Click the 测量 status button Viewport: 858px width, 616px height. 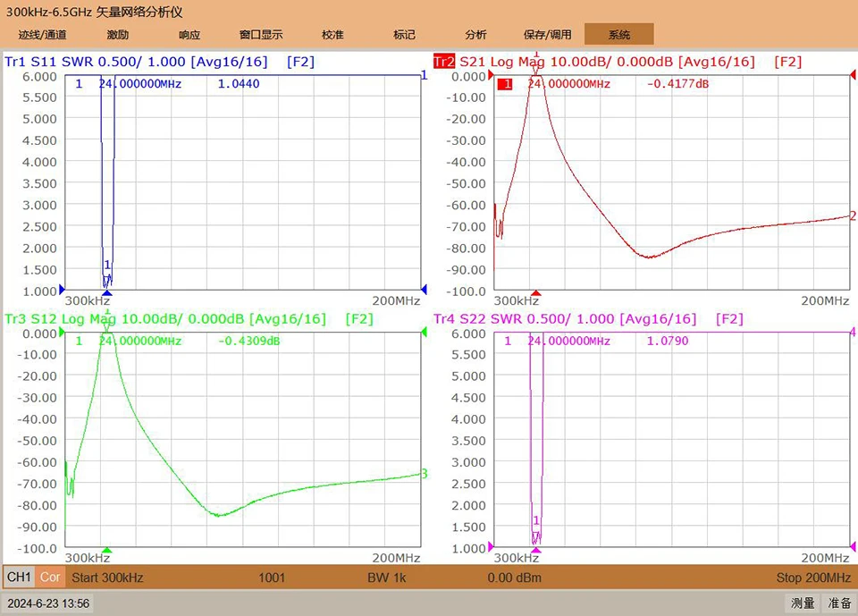[x=803, y=603]
